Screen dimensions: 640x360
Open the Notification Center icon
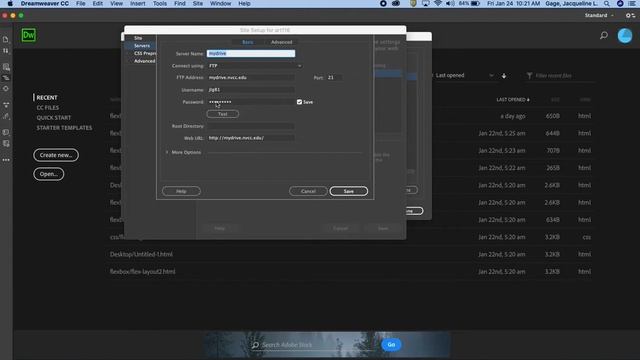(632, 4)
